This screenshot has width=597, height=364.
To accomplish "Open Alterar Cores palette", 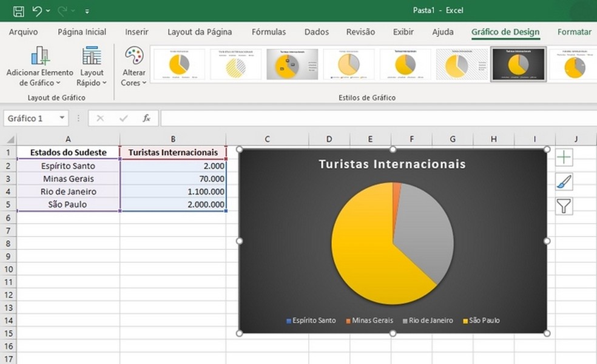I will (134, 67).
